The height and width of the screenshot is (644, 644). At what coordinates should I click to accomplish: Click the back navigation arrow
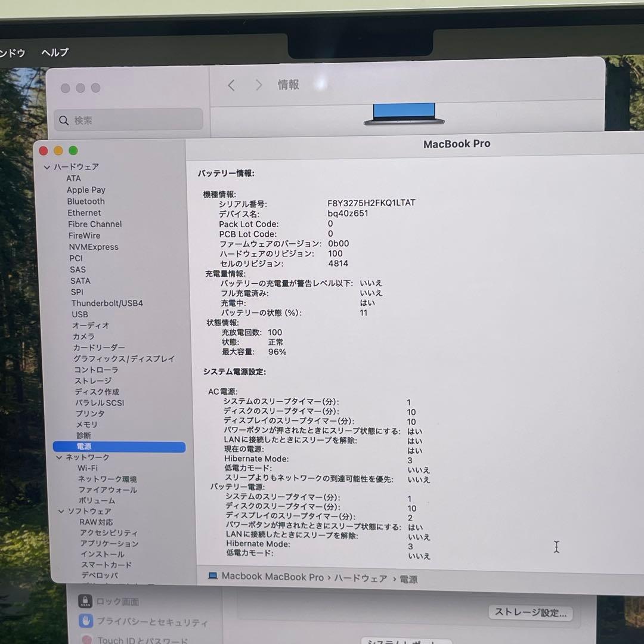pyautogui.click(x=231, y=85)
